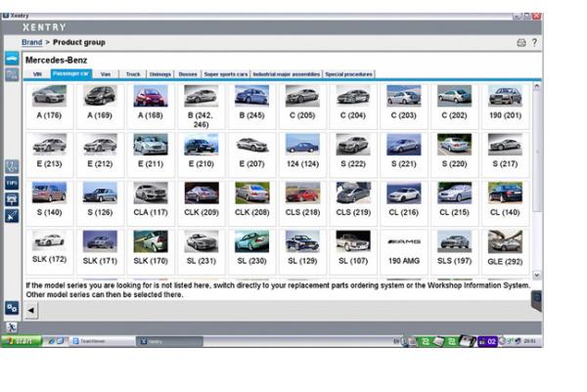
Task: Select the GLE (292) model series
Action: click(505, 252)
